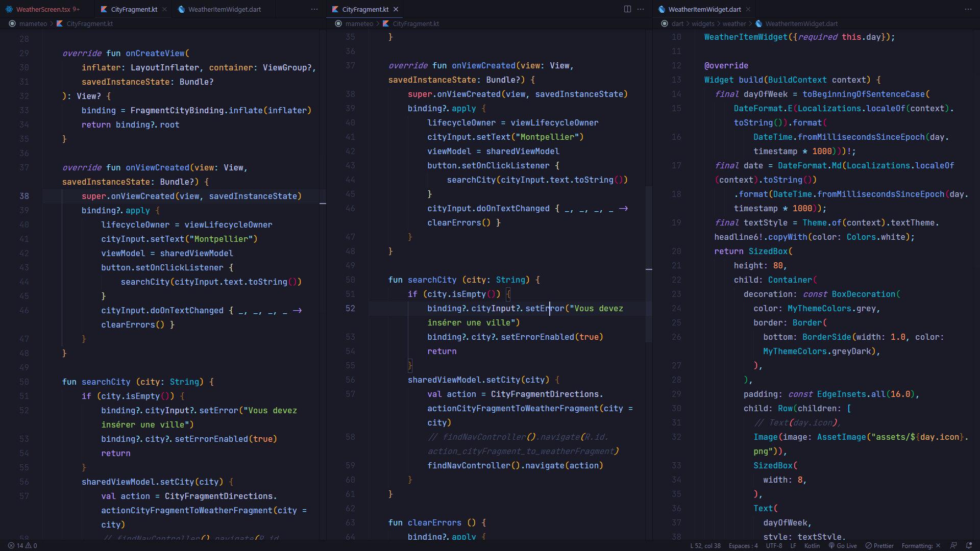Click Kotlin icon on left CityFragment.kt tab
Screen dimensions: 980x551
pos(104,9)
